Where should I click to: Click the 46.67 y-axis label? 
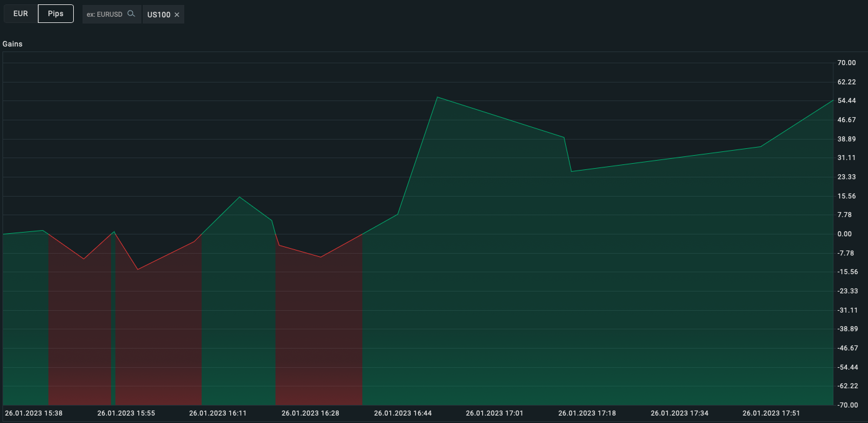click(x=846, y=120)
